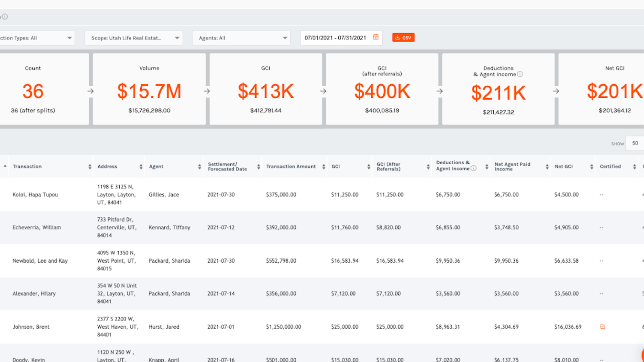
Task: Download the report using CSV button
Action: [403, 38]
